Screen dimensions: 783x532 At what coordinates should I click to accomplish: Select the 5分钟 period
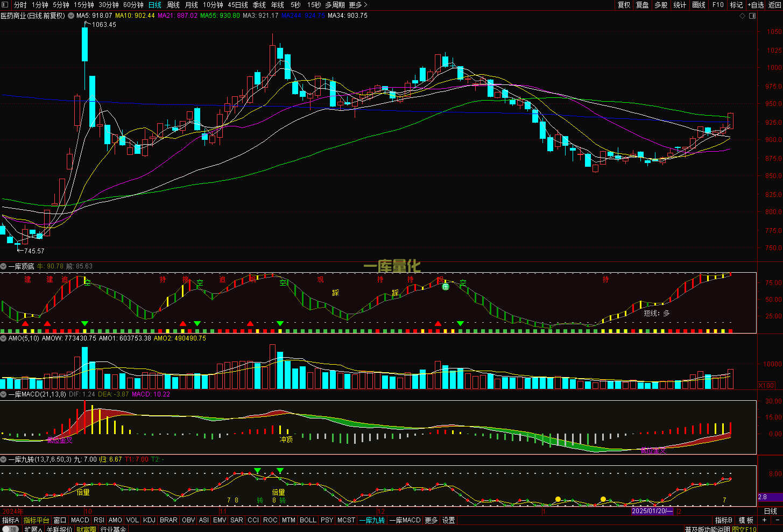click(x=61, y=5)
